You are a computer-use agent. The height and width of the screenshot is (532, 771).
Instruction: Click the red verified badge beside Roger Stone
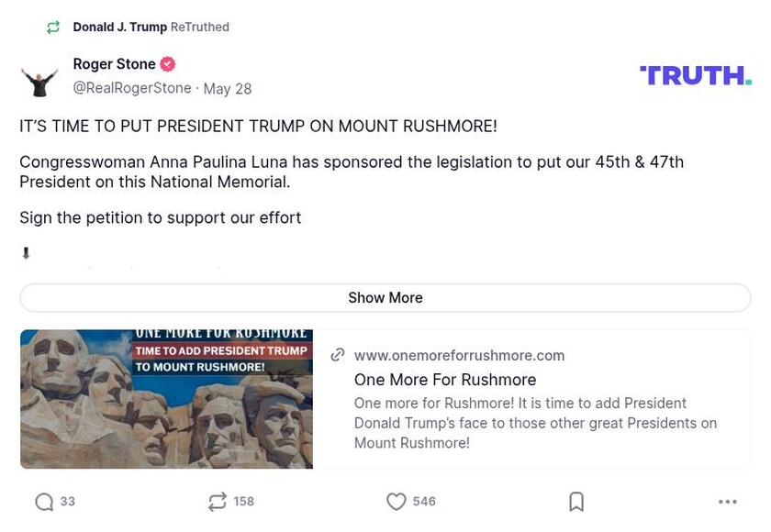coord(168,64)
